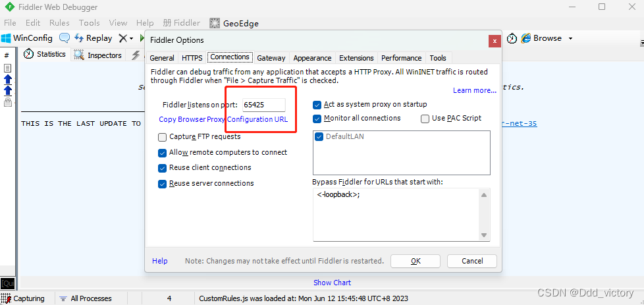Screen dimensions: 644x305
Task: Open the File menu
Action: point(10,23)
